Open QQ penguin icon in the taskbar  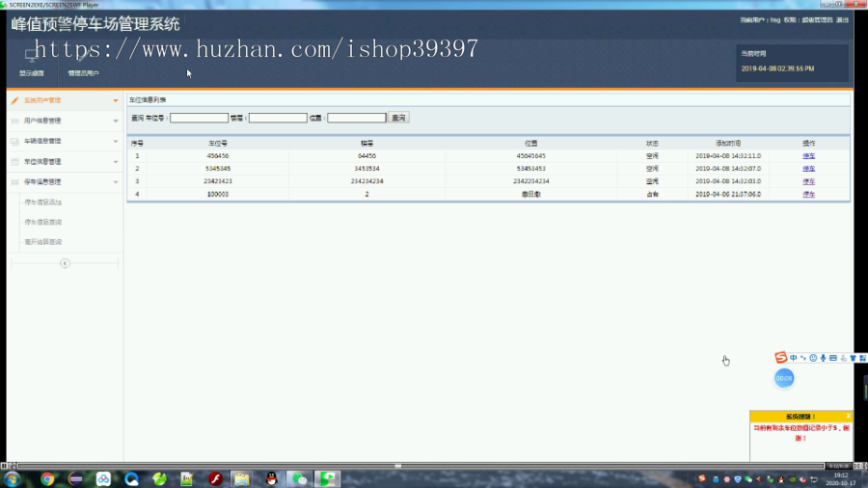coord(271,479)
